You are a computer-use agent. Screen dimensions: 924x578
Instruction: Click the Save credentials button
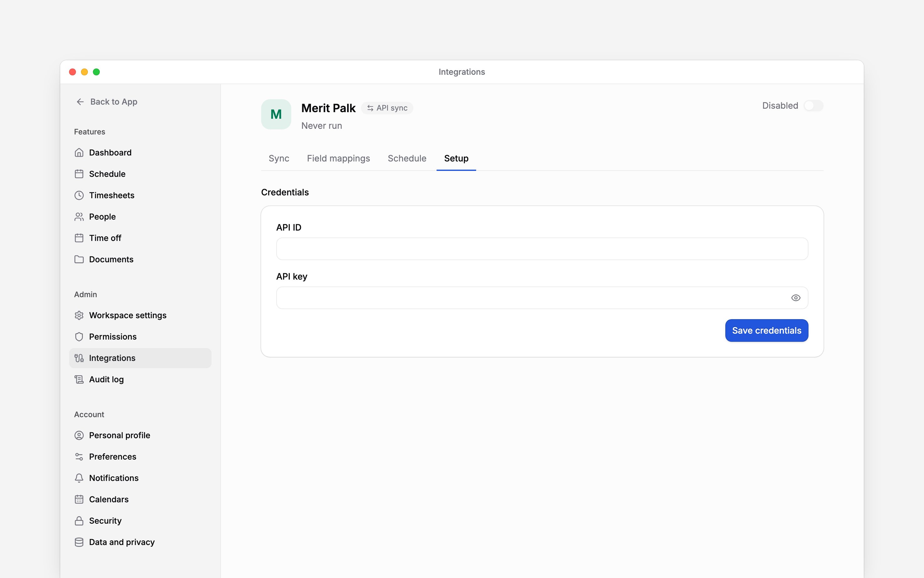[x=767, y=331]
